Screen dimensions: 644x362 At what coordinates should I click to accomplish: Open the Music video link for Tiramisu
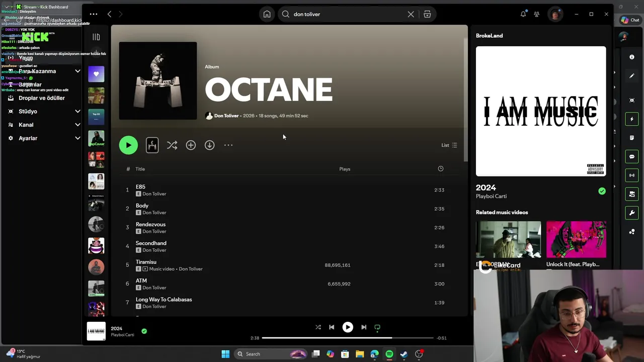pos(162,269)
